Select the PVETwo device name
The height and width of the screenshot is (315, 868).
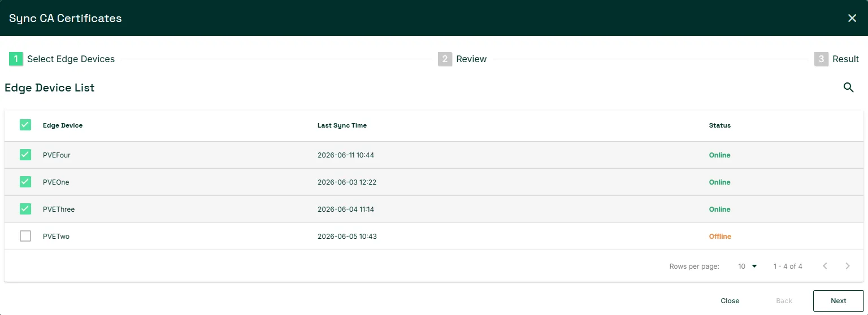coord(56,237)
